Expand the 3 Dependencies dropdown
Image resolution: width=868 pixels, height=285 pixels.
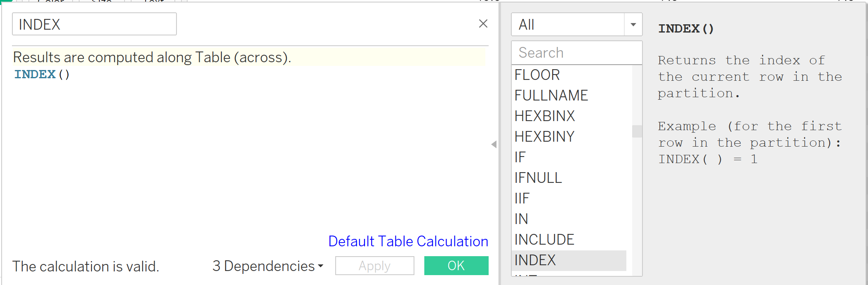point(268,266)
